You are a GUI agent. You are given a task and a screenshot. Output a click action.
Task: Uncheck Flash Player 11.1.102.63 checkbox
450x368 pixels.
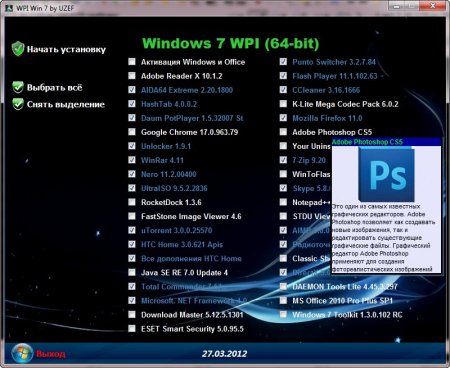pyautogui.click(x=283, y=76)
